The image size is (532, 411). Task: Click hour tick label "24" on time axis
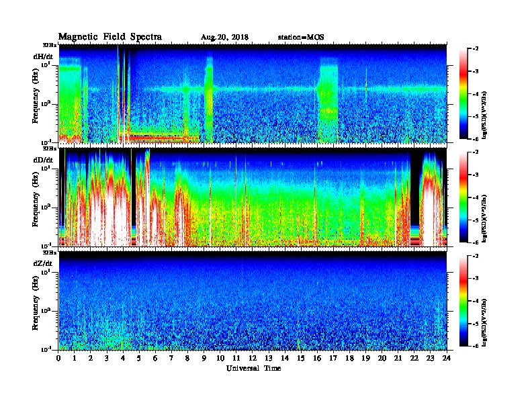[447, 359]
